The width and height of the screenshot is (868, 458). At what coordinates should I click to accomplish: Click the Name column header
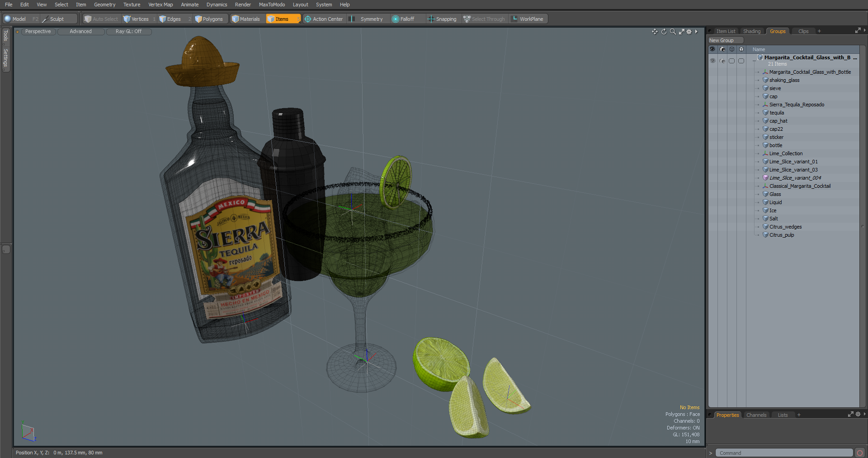[759, 49]
